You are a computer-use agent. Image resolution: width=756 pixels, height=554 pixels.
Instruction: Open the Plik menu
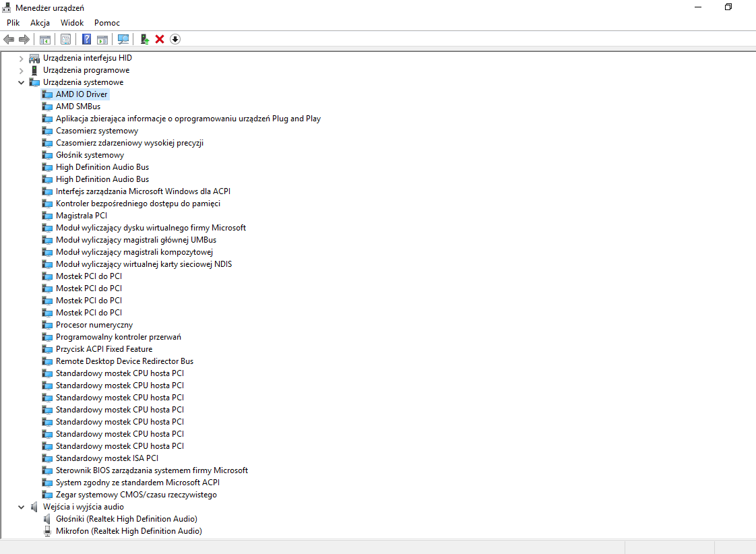[13, 23]
